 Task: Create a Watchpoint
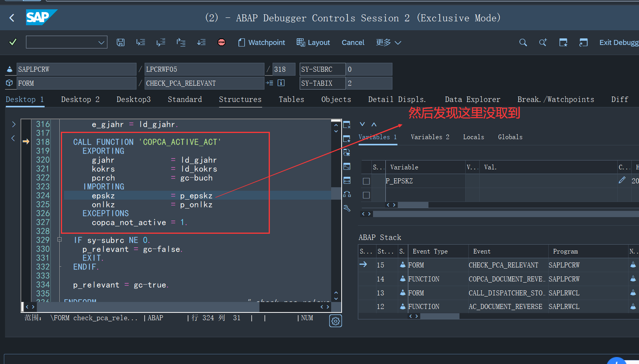[262, 42]
